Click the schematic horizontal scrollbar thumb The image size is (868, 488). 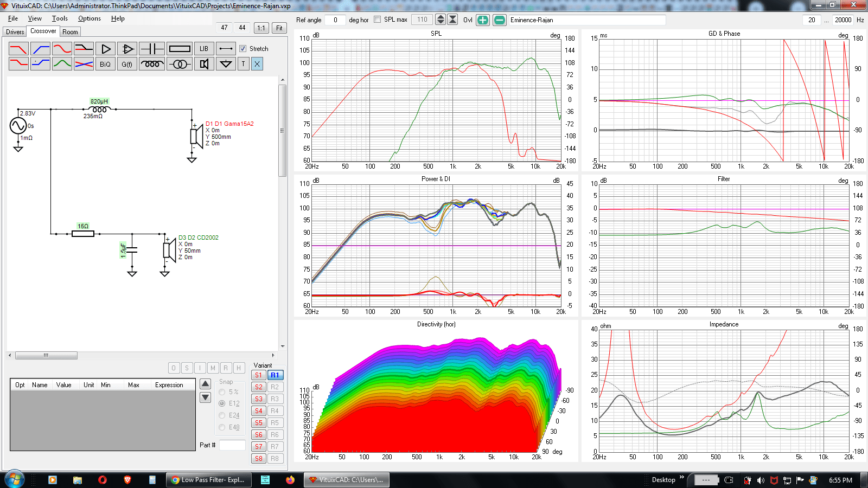46,356
